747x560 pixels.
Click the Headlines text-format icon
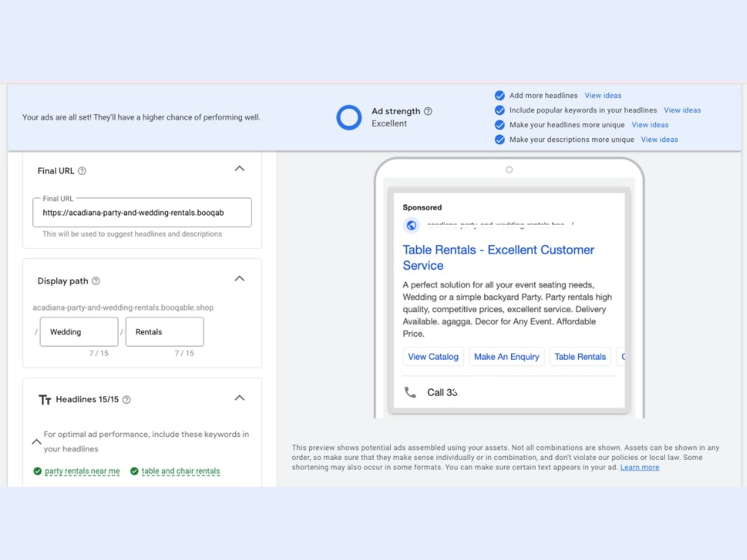click(45, 399)
